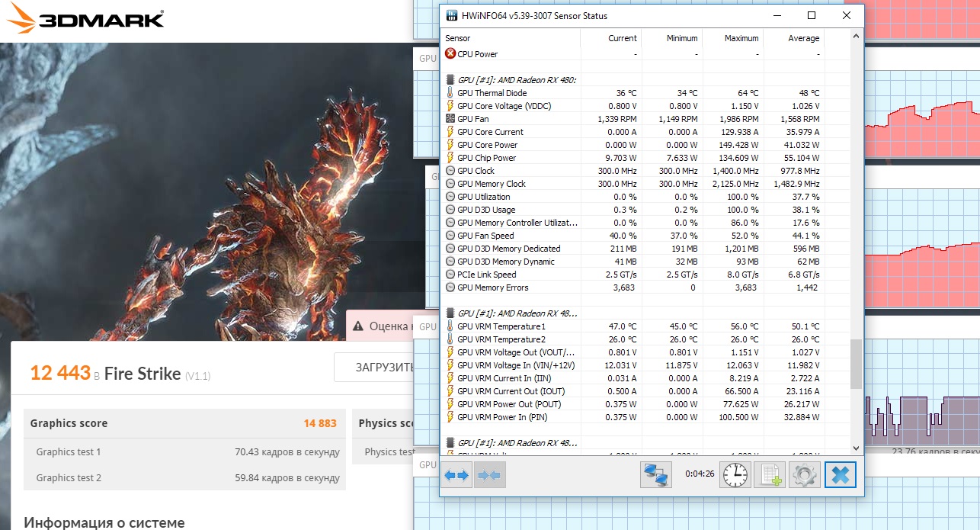Click the thermometer icon of GPU VRM Temperature1

pyautogui.click(x=450, y=326)
